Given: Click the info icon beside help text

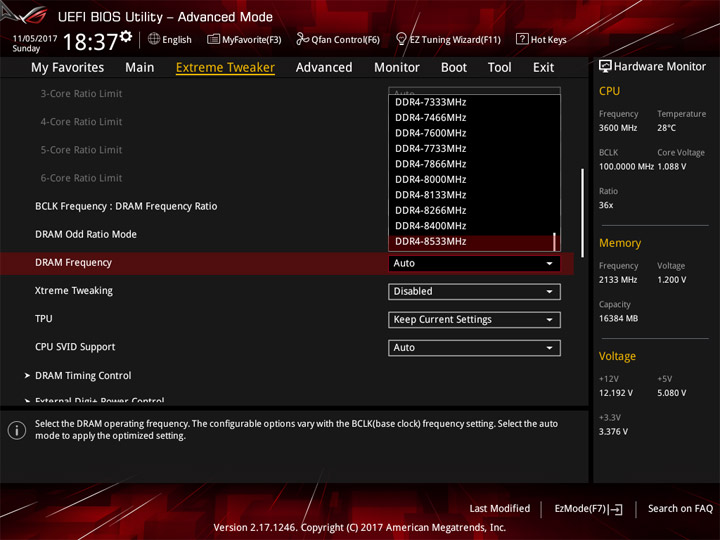Looking at the screenshot, I should click(x=17, y=430).
